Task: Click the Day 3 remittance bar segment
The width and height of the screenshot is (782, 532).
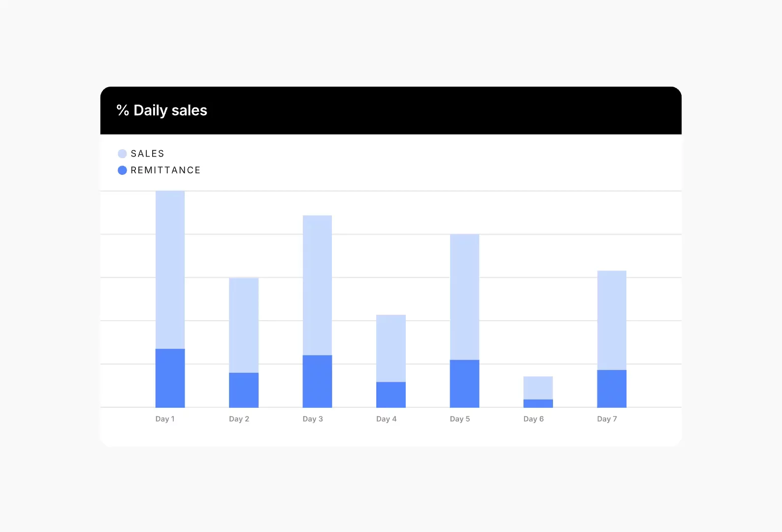Action: tap(317, 381)
